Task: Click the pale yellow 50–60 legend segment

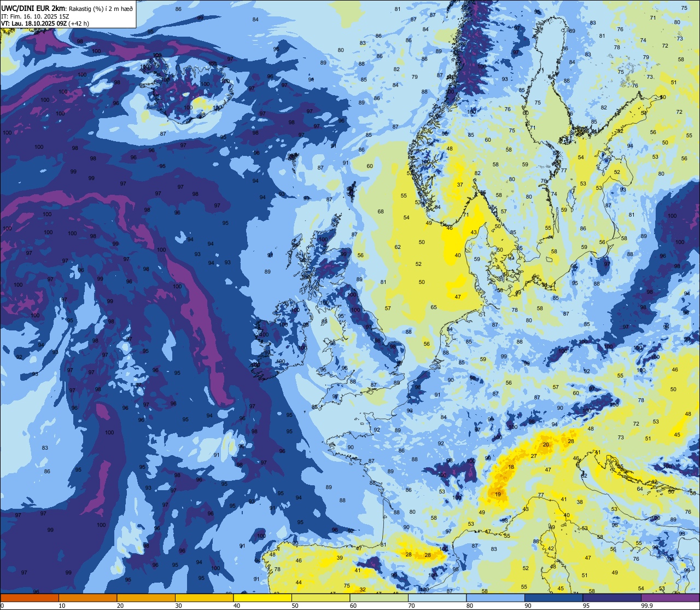Action: [320, 597]
